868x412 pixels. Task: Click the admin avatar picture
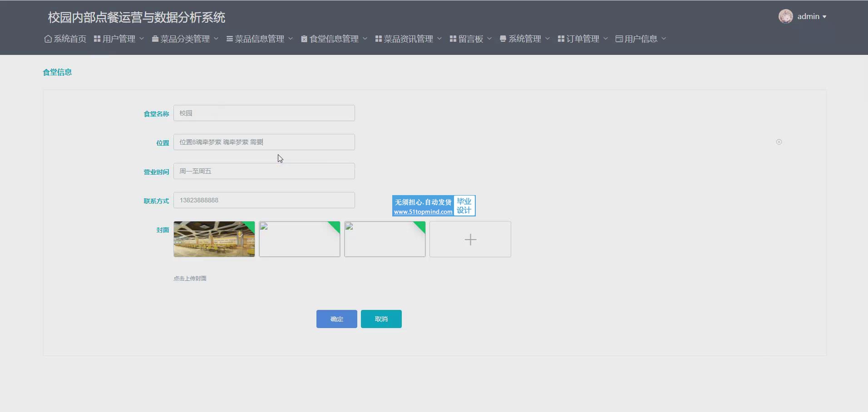click(x=785, y=16)
